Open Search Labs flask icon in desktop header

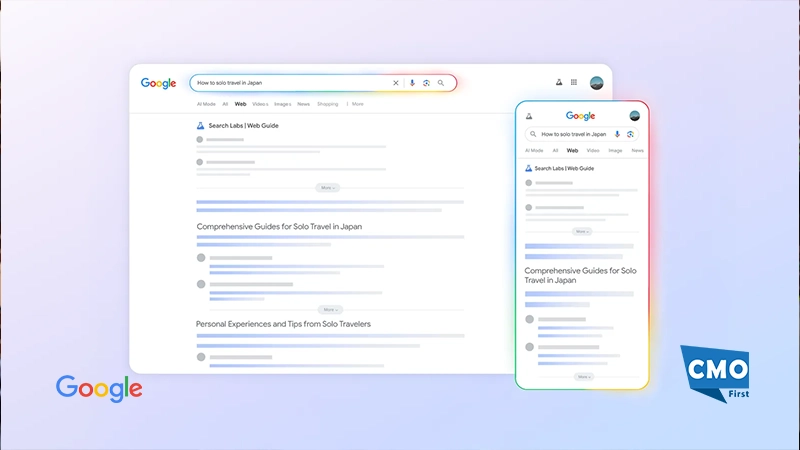tap(559, 82)
